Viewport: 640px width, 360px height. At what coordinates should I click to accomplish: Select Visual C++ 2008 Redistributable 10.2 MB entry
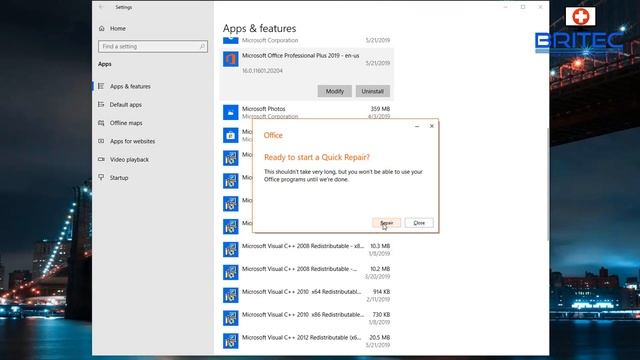[x=306, y=272]
